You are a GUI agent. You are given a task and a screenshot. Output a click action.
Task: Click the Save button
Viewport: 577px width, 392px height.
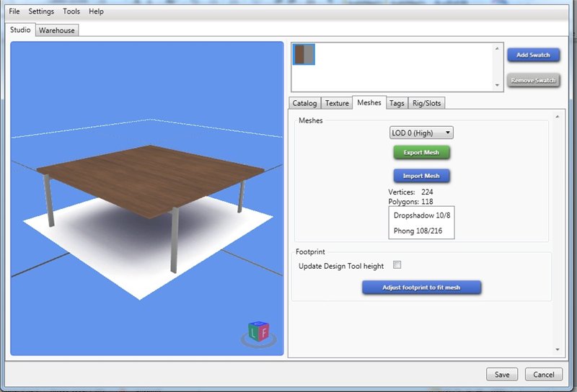click(502, 375)
